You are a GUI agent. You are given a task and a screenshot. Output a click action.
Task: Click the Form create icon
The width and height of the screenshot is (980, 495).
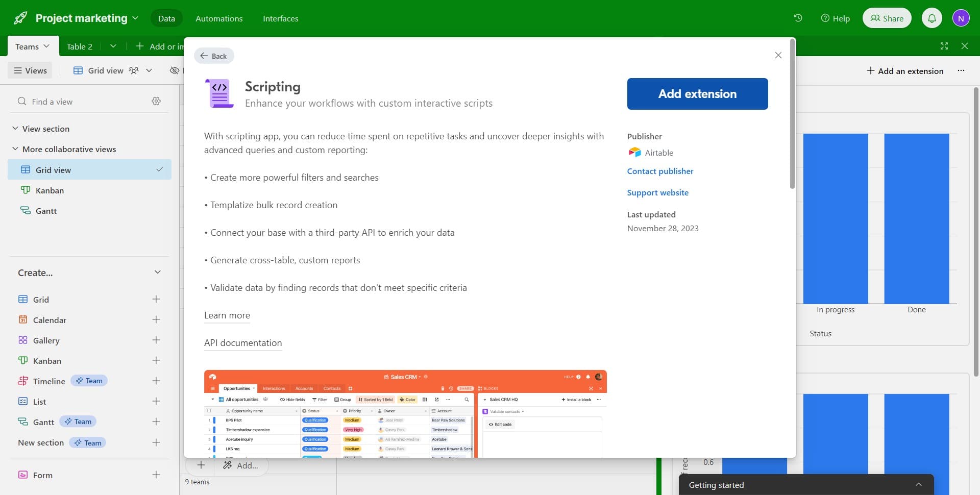coord(156,475)
